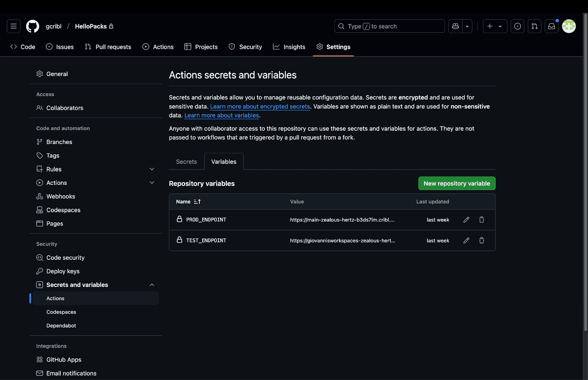
Task: Edit the PROD_ENDPOINT variable with pencil icon
Action: [x=466, y=220]
